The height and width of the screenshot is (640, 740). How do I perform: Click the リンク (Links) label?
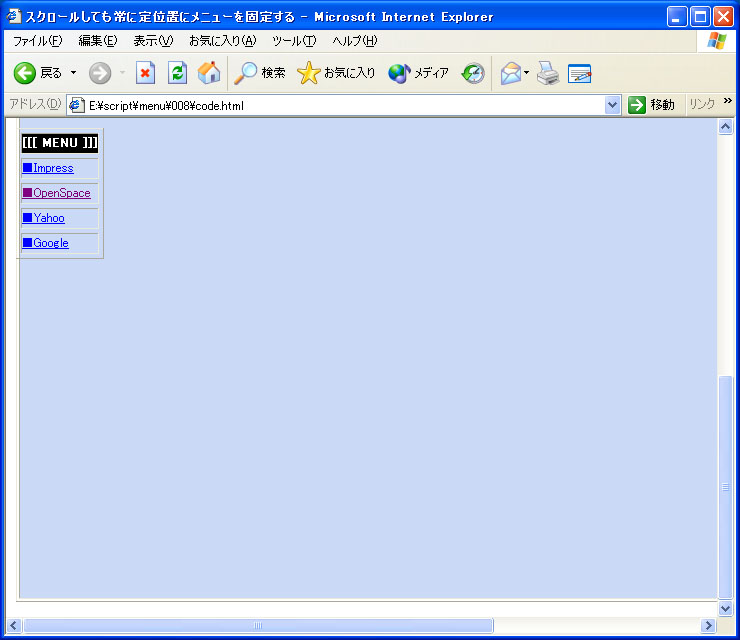point(702,104)
